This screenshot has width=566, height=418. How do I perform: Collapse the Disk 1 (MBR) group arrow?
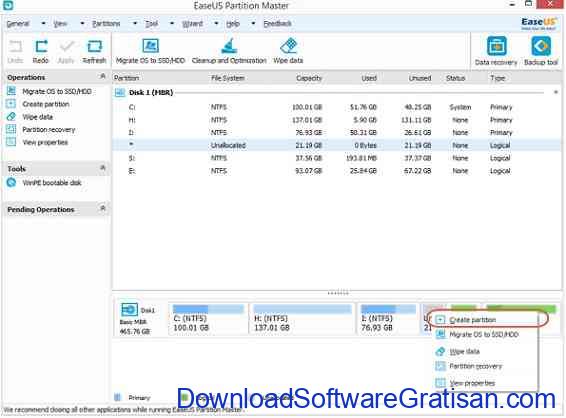556,92
